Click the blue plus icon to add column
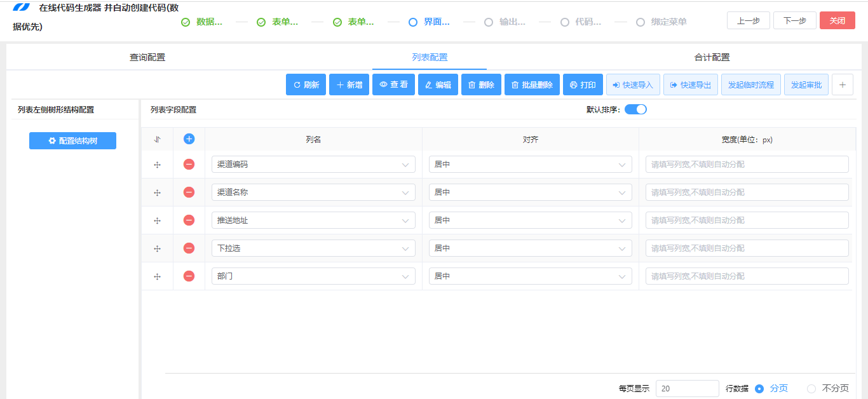 189,139
